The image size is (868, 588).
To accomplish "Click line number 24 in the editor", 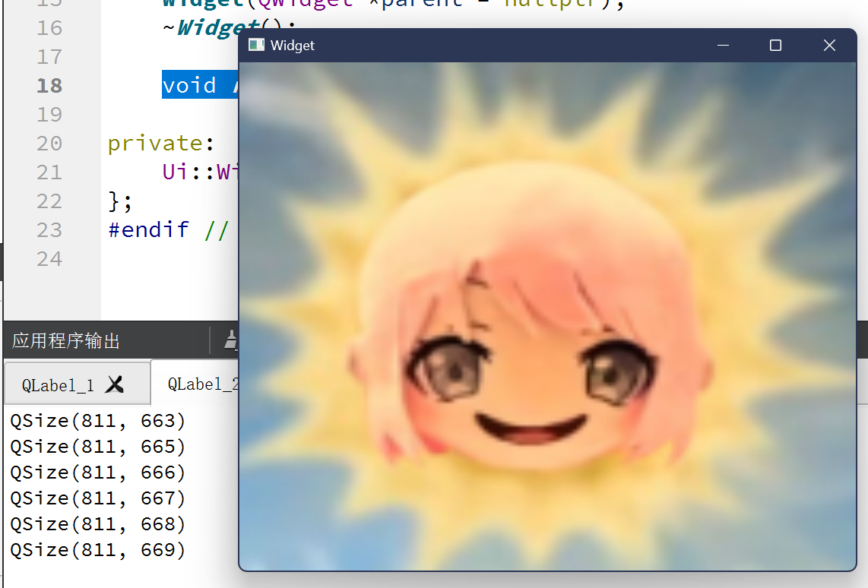I will coord(49,259).
